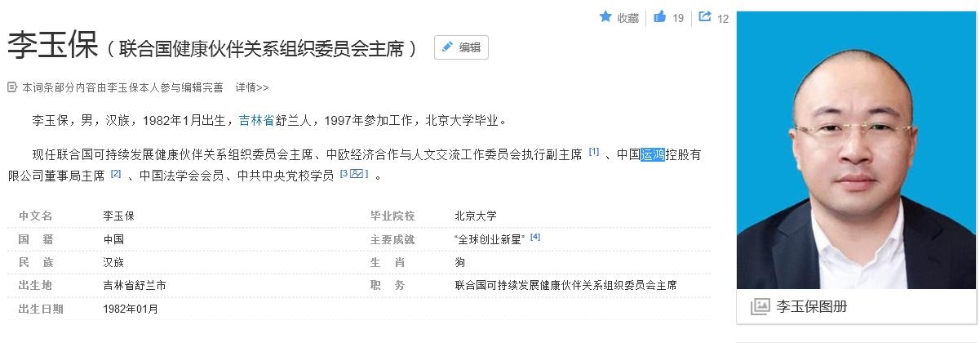Click citation reference [2] after 董事局主席
980x343 pixels.
[116, 173]
